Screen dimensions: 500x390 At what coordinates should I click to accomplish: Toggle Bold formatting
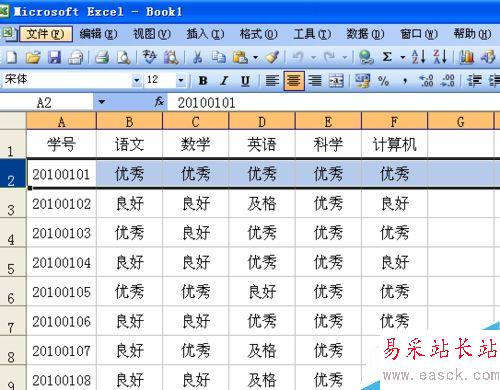[x=203, y=81]
